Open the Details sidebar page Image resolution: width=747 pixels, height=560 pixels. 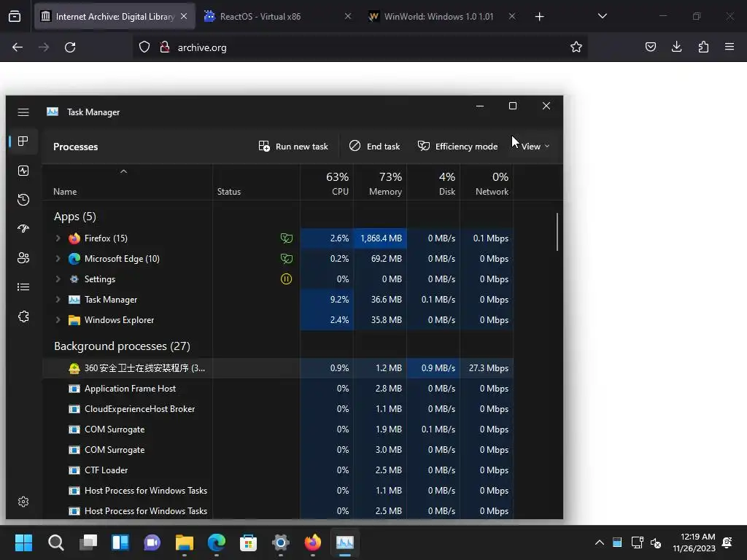[23, 287]
